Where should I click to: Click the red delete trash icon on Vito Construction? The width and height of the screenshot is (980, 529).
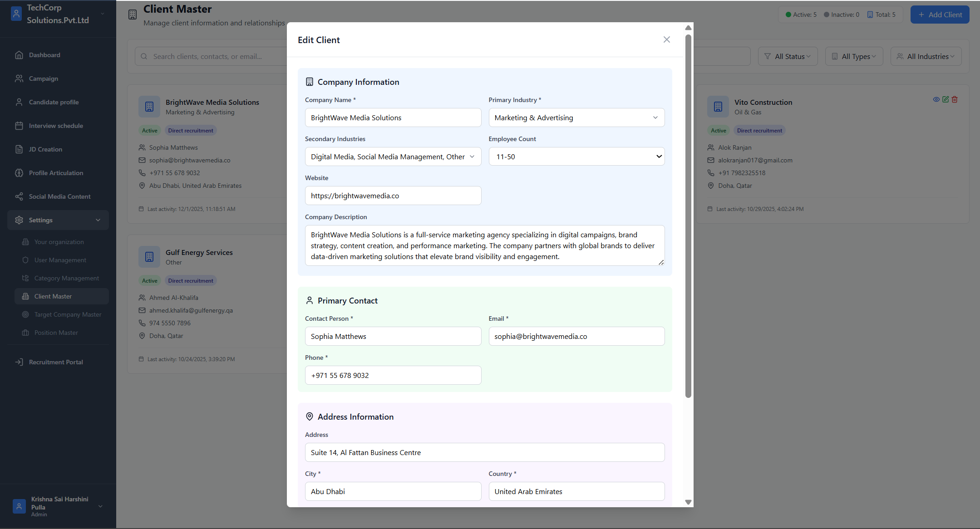(955, 99)
